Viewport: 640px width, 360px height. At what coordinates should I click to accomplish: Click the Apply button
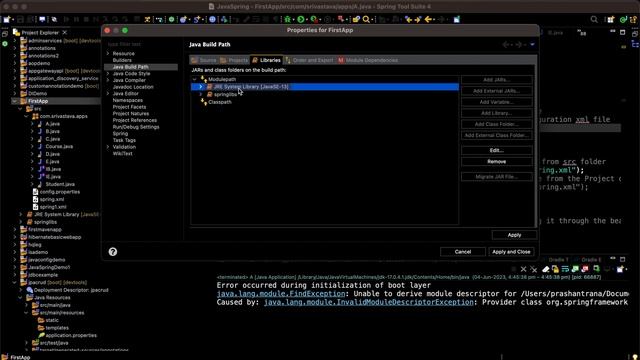coord(514,235)
